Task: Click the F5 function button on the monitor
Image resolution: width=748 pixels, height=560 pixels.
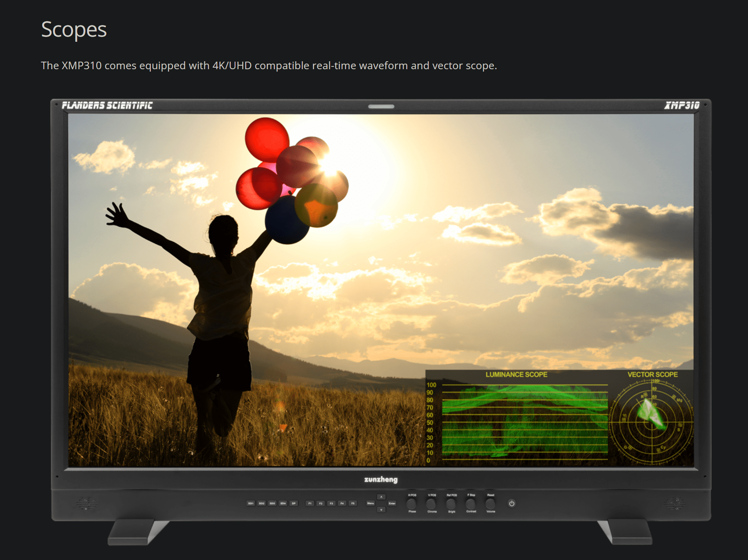Action: pyautogui.click(x=353, y=504)
